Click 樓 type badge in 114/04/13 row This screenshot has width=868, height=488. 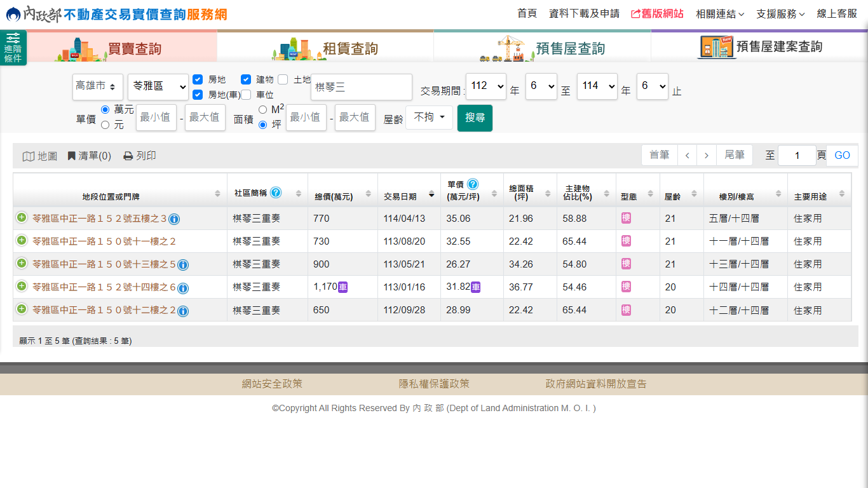pos(626,218)
